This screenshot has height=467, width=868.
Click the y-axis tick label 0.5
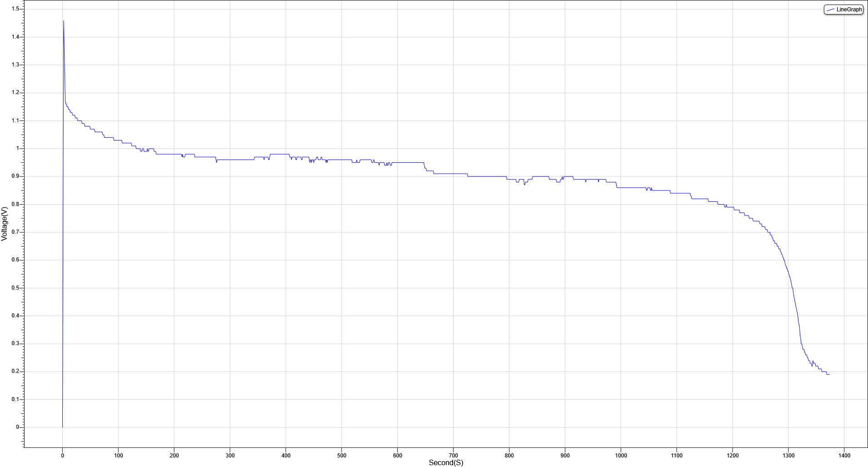[15, 288]
